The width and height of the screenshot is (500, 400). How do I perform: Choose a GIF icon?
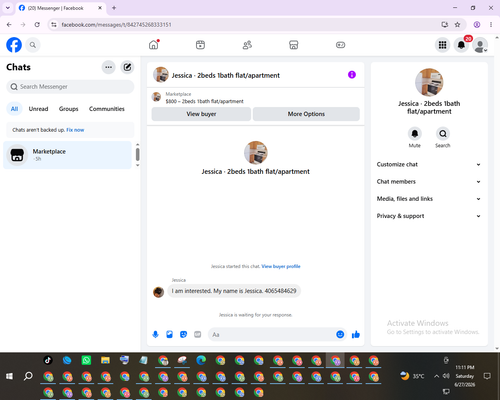(198, 334)
